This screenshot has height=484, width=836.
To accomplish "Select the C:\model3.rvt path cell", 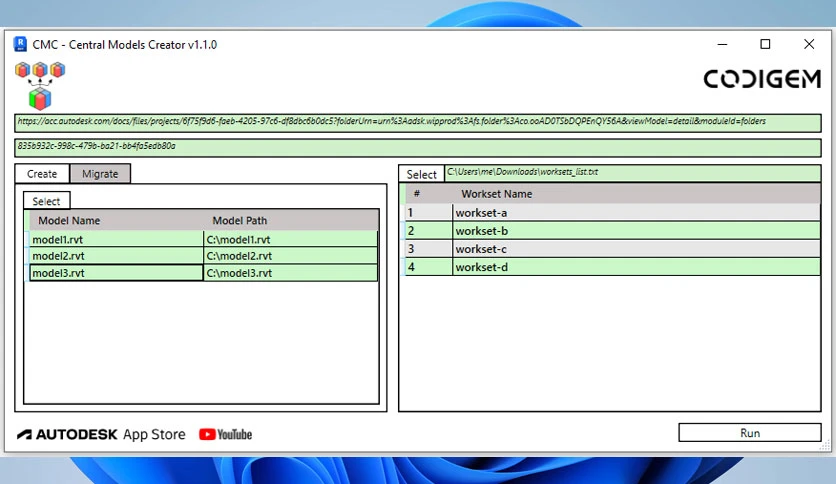I will [x=291, y=273].
